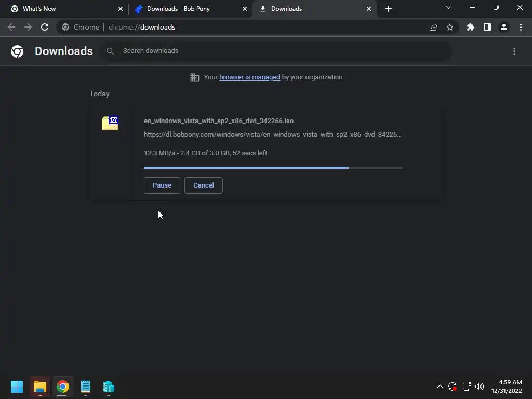The image size is (532, 399).
Task: Open the profile avatar menu
Action: pos(504,27)
